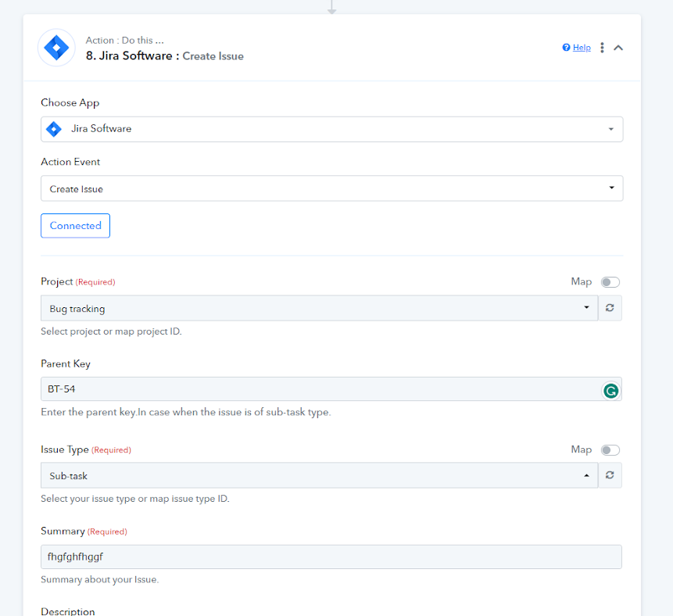This screenshot has width=673, height=616.
Task: Click the 'Action : Do this ...' label
Action: click(124, 41)
